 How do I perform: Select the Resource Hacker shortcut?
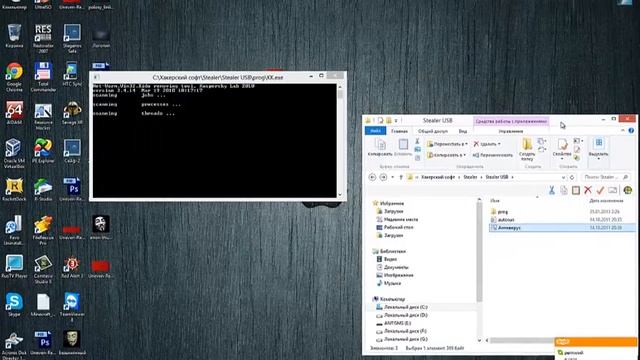coord(43,116)
